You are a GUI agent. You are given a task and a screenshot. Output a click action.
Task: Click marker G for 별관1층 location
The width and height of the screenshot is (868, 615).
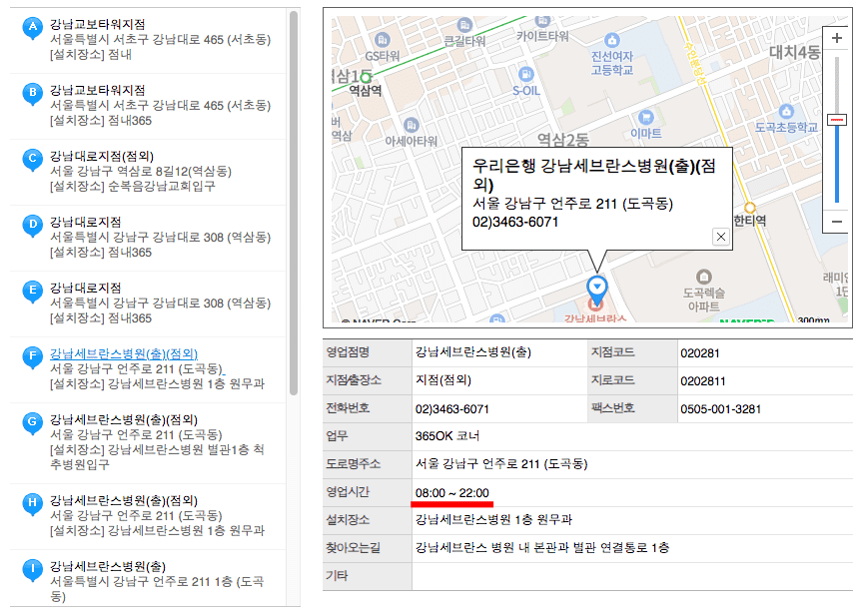click(32, 422)
